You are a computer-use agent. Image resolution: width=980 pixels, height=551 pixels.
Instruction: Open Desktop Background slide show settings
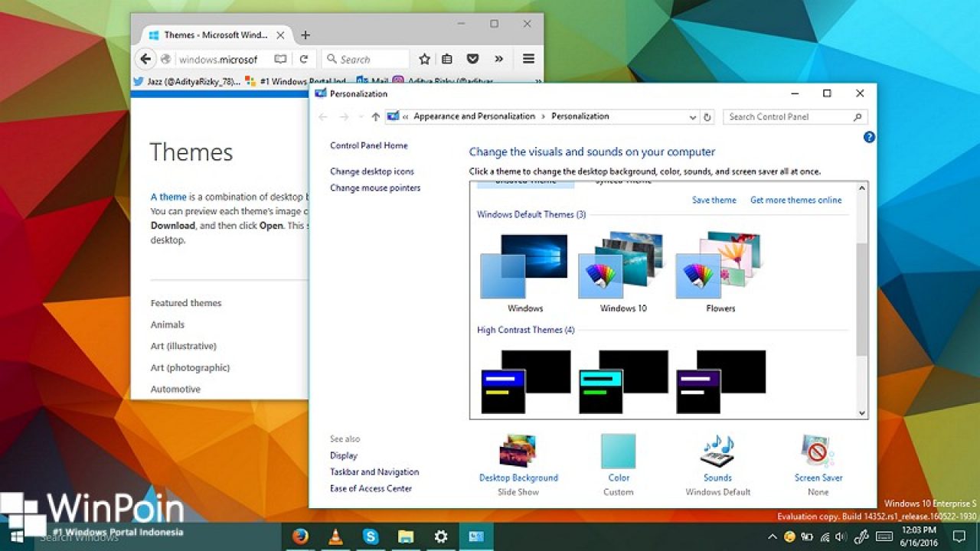pos(518,465)
